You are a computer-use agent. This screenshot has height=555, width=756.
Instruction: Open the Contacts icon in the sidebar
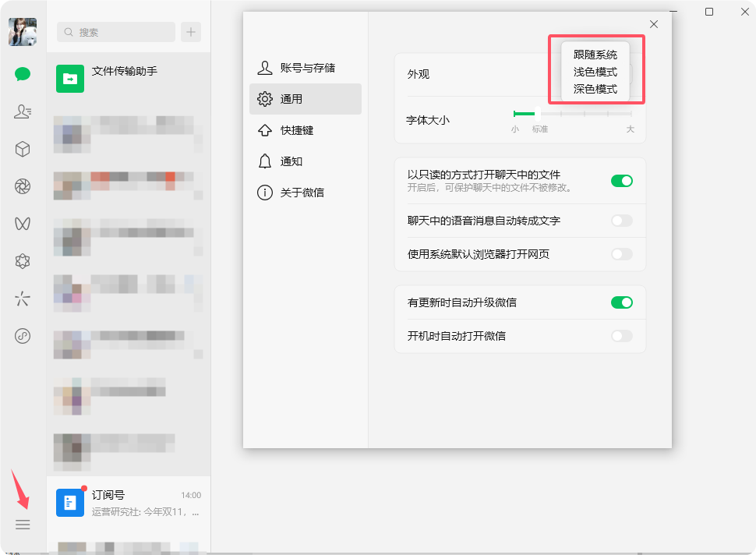23,112
